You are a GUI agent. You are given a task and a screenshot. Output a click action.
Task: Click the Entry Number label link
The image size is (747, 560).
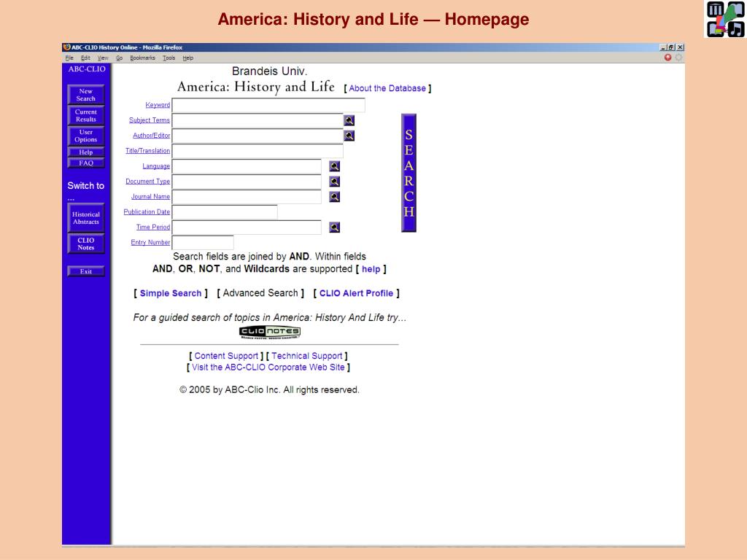coord(150,242)
